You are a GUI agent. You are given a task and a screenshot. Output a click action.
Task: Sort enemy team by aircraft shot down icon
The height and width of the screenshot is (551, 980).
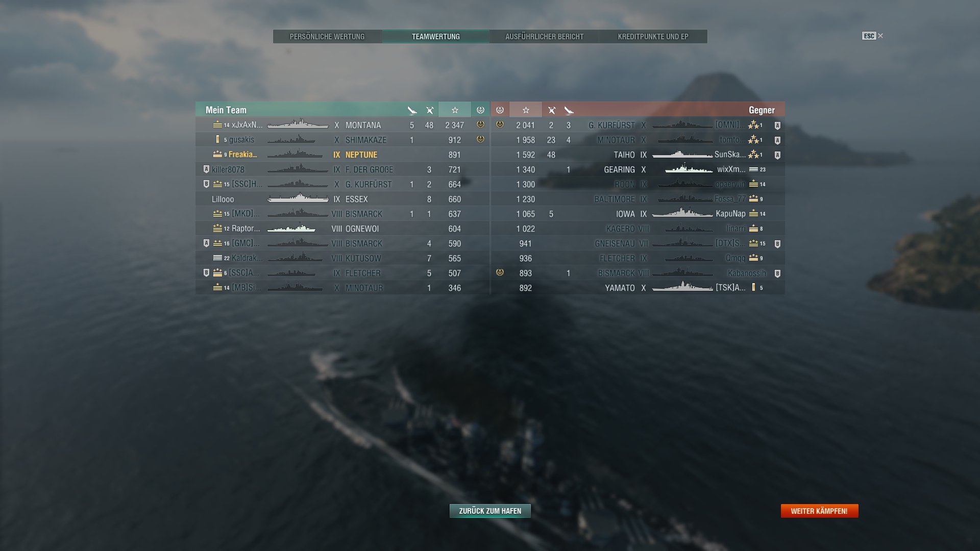pos(552,110)
